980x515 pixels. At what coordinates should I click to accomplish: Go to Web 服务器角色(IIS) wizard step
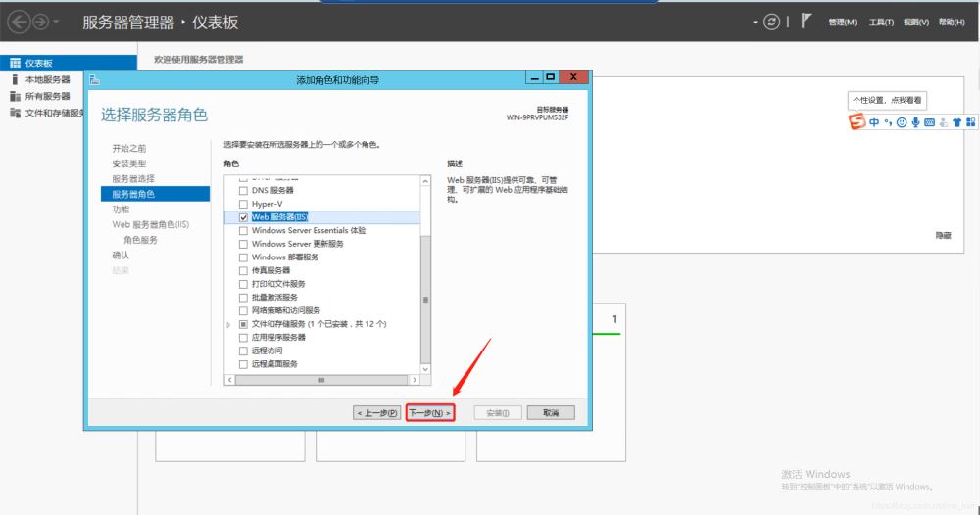(x=151, y=224)
